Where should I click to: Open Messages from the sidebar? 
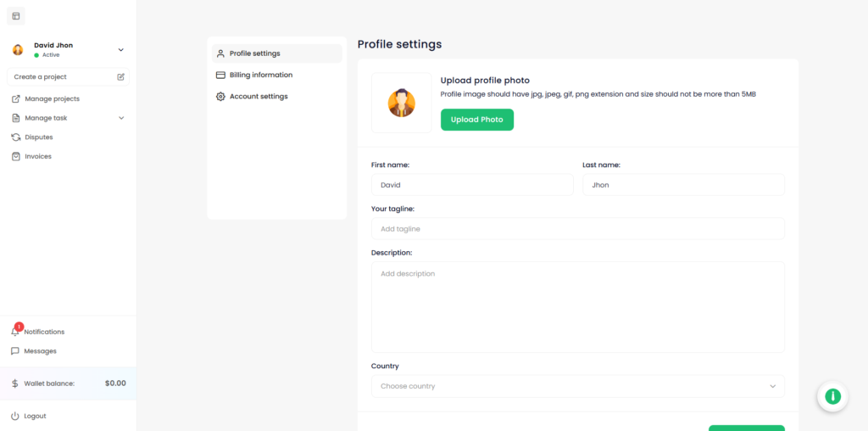(40, 351)
